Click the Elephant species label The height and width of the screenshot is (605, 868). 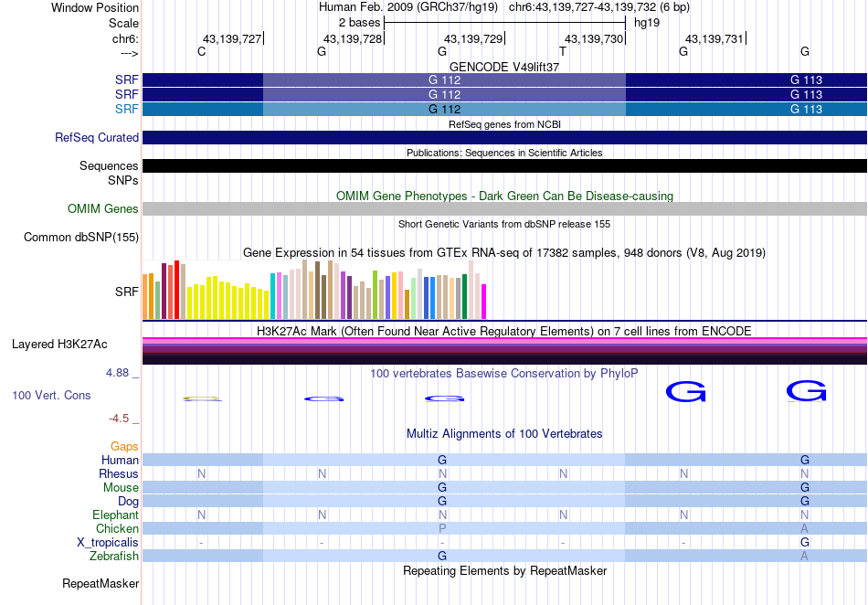pos(115,515)
